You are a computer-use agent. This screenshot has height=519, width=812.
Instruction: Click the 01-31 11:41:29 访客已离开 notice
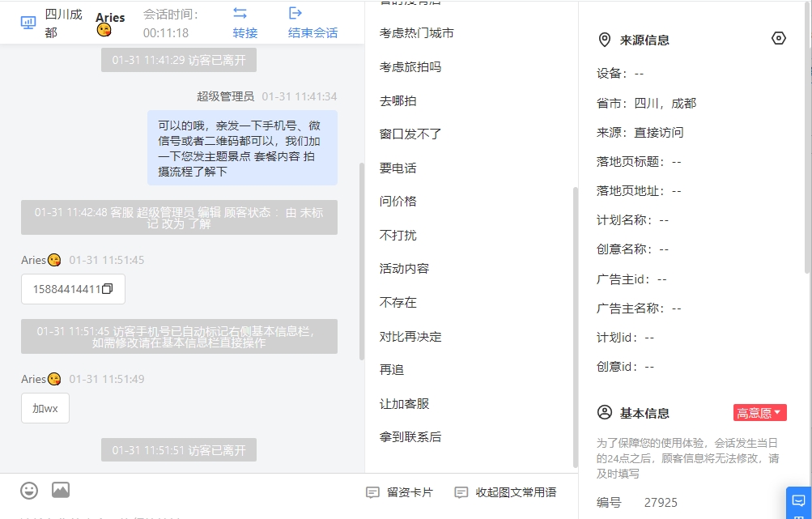(x=179, y=60)
